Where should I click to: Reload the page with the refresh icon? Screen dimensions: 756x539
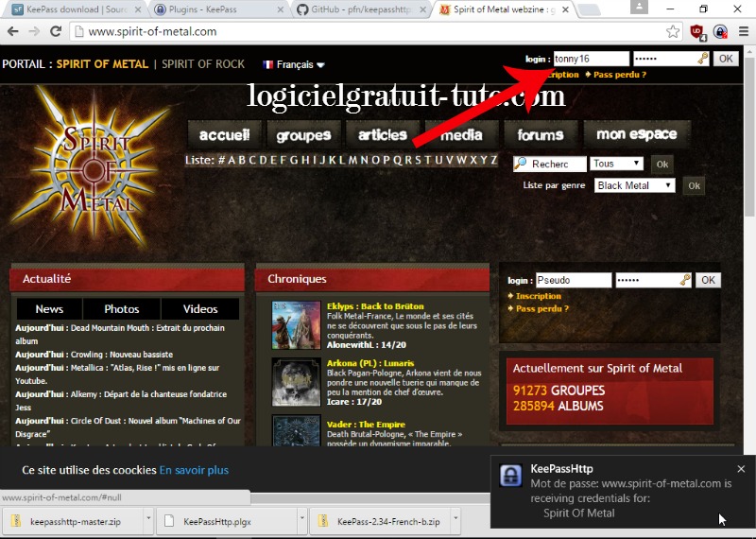pos(56,31)
